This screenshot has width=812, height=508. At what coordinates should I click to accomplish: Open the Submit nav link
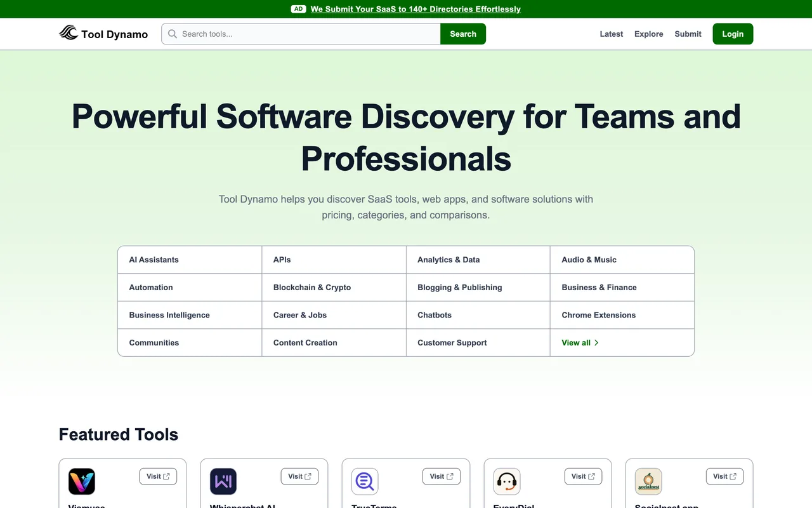click(x=688, y=34)
